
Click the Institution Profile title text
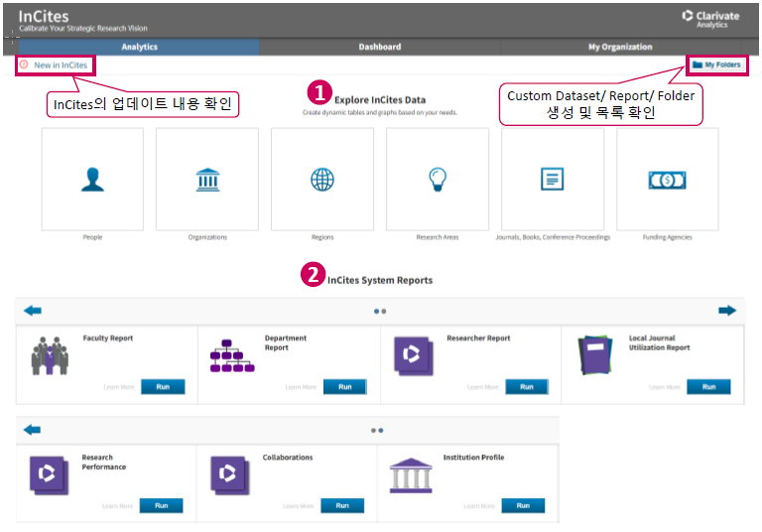coord(474,458)
